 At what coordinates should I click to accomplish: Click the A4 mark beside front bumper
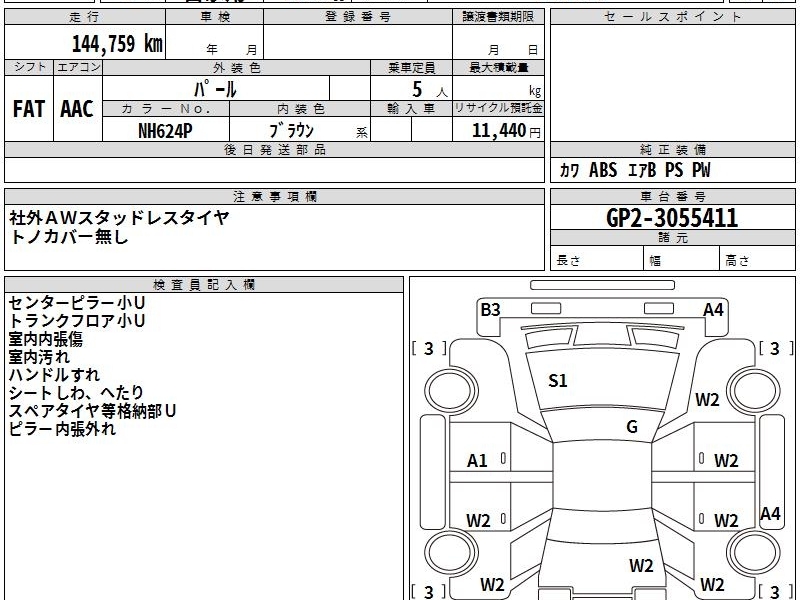(713, 309)
